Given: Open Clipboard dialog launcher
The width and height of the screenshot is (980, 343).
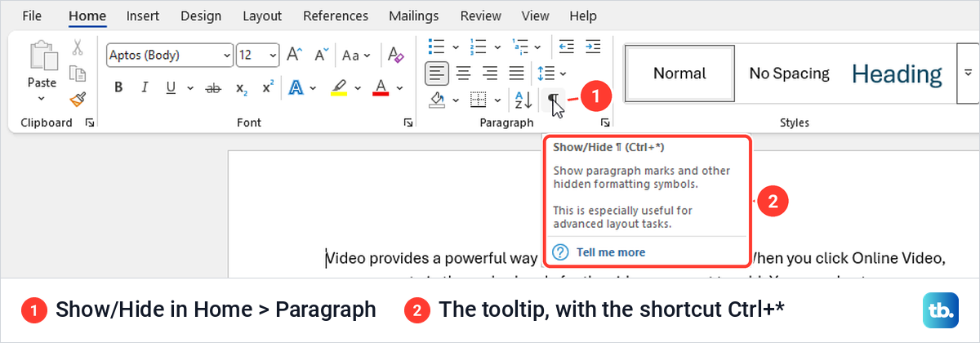Looking at the screenshot, I should pos(89,122).
